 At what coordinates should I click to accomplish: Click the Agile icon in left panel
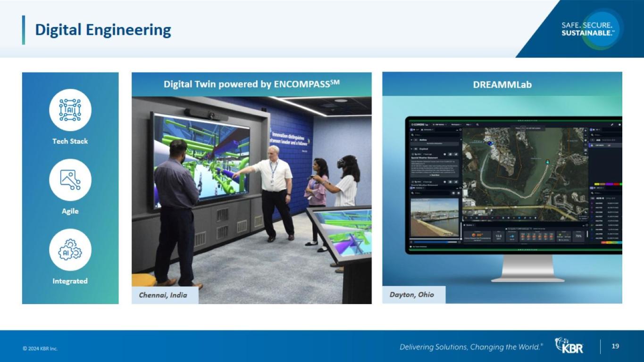[70, 180]
